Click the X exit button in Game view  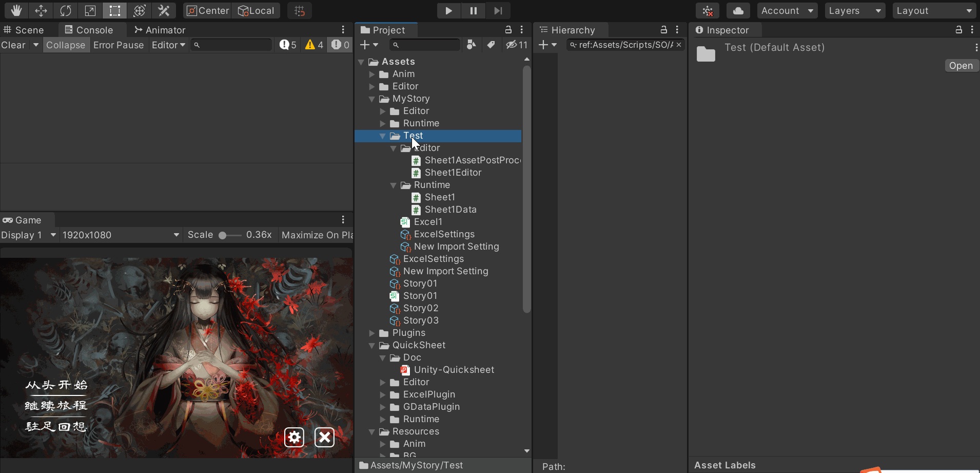tap(324, 437)
